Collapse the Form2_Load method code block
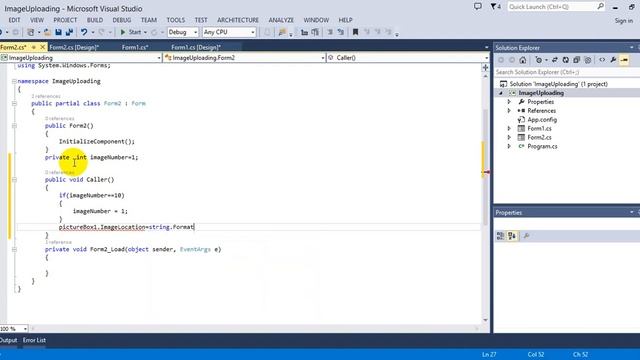This screenshot has width=640, height=360. [x=14, y=249]
